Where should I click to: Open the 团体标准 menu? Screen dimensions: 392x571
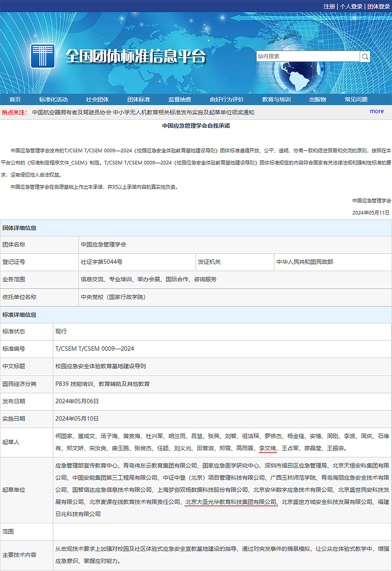(x=139, y=99)
